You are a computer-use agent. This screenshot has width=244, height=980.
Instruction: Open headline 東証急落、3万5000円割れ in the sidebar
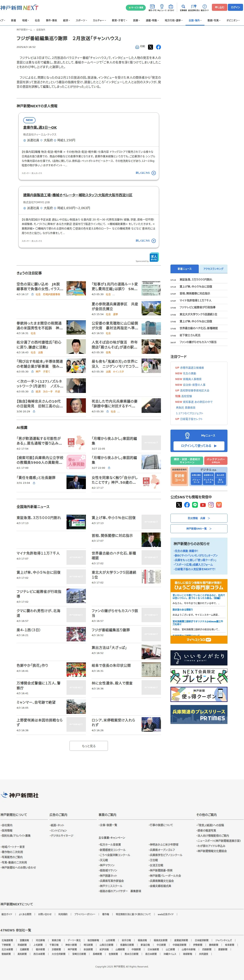196,280
